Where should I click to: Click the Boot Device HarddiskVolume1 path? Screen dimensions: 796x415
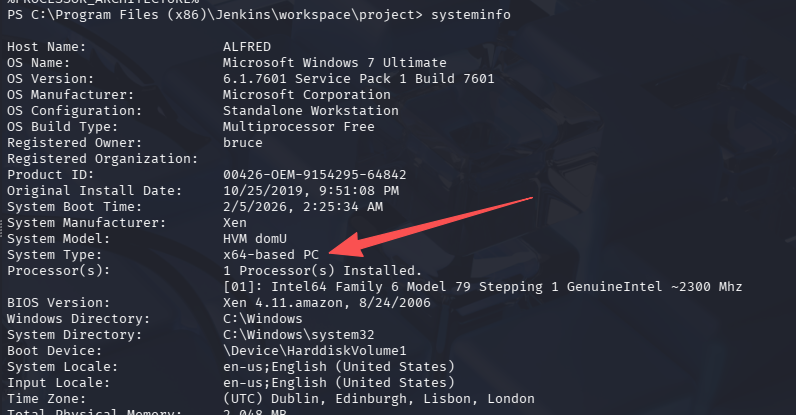coord(315,351)
